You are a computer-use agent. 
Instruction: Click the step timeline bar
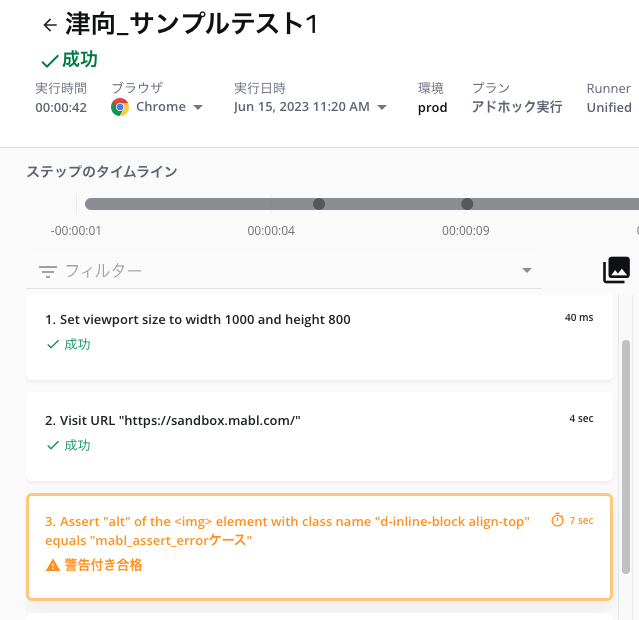pos(362,204)
